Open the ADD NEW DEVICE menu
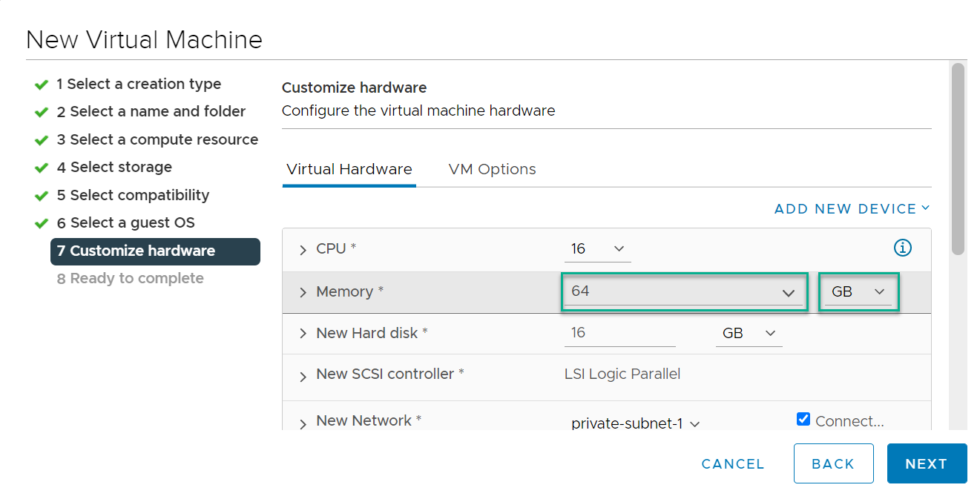The height and width of the screenshot is (502, 980). coord(851,209)
